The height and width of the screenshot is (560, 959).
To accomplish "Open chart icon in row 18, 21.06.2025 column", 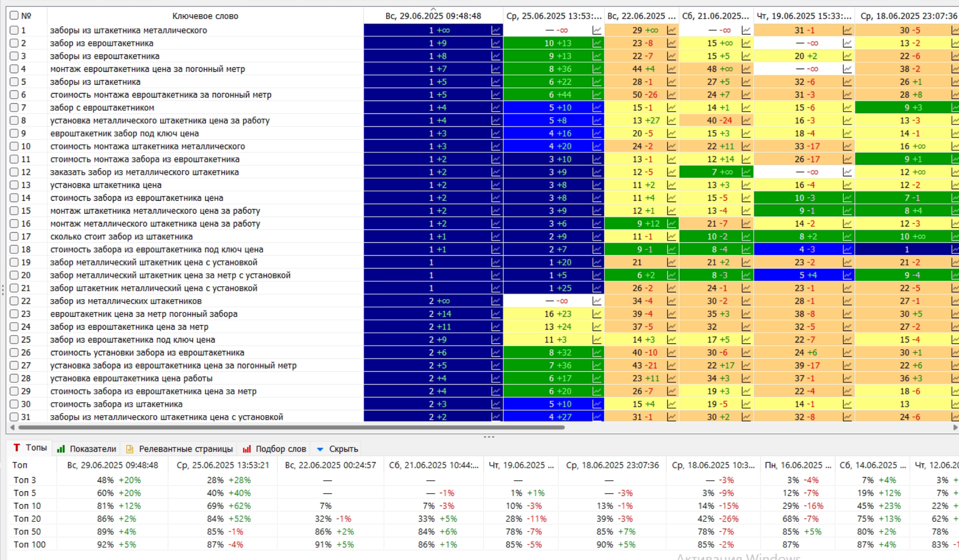I will click(746, 249).
